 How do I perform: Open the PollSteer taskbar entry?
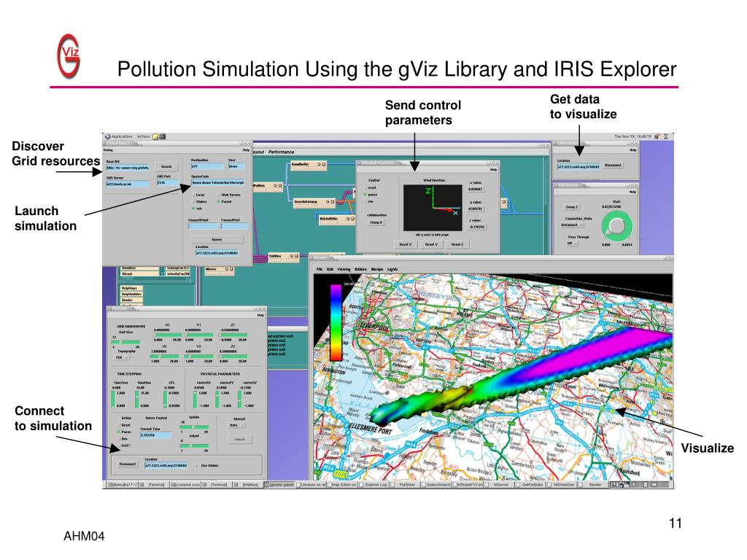point(406,485)
